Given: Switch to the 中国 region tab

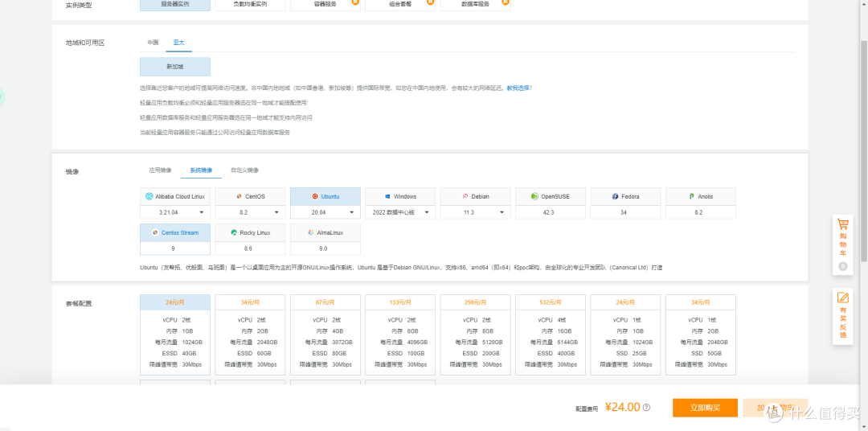Looking at the screenshot, I should pos(153,42).
